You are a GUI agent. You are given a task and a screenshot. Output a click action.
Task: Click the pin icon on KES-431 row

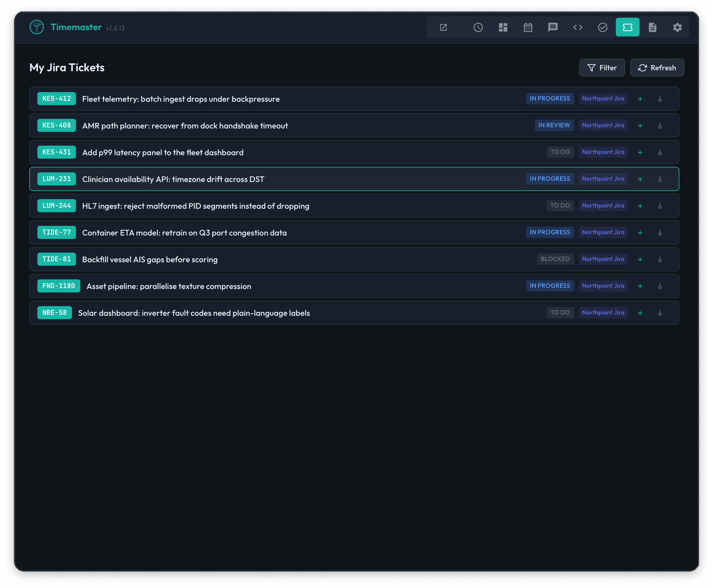pos(660,152)
